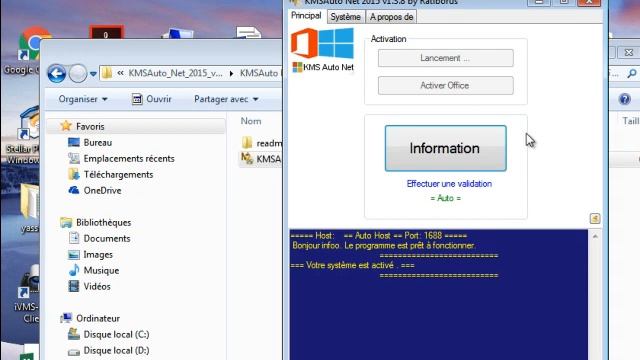Open Emplacements récents
This screenshot has height=360, width=640.
(x=129, y=158)
